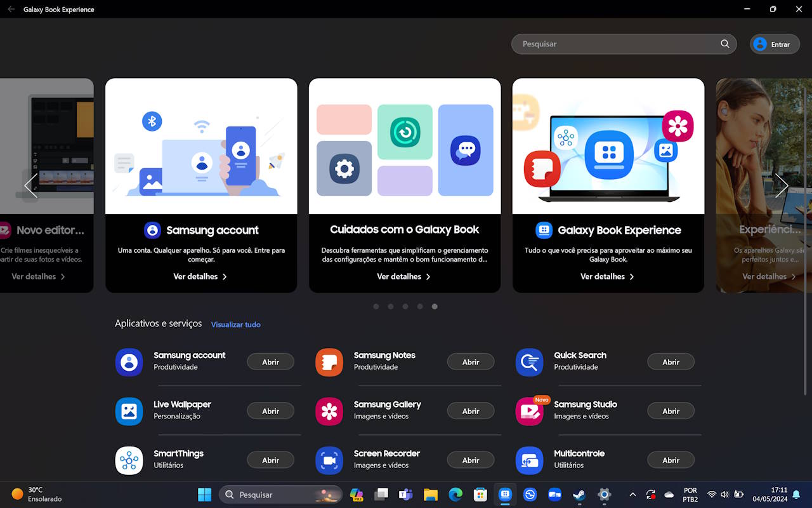Open Ver detalhes for Novo editor card
The width and height of the screenshot is (812, 508).
pos(39,277)
